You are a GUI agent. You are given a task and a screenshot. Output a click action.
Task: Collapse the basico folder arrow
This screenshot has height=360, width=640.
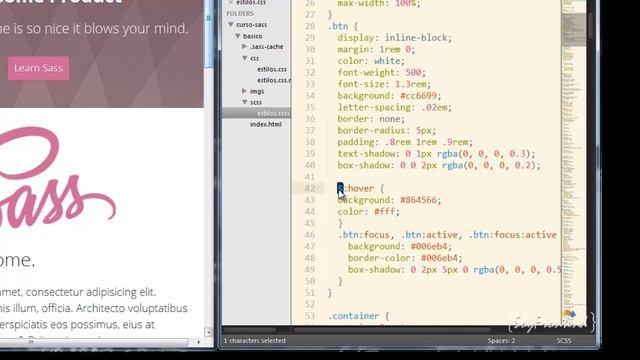[x=238, y=36]
